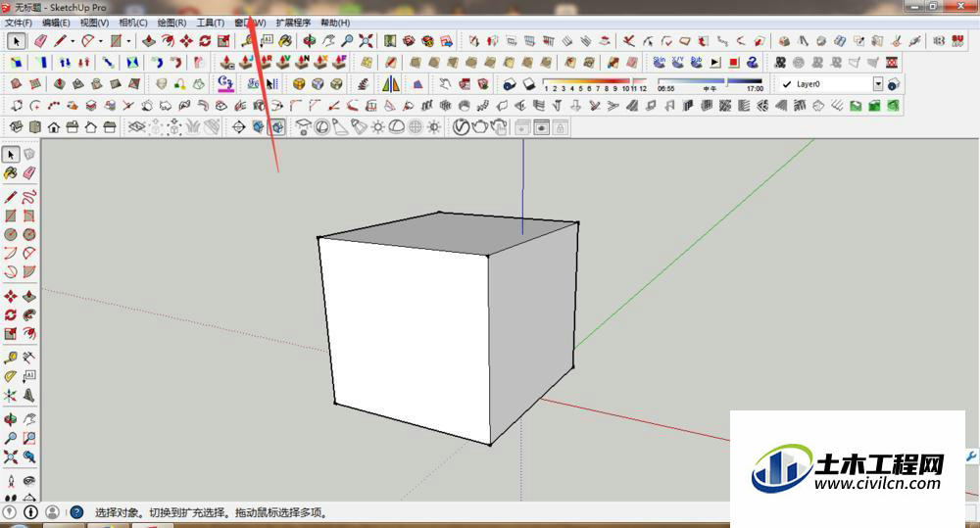Pick the Offset tool in the left toolbar
Screen dimensions: 980x528
tap(29, 334)
